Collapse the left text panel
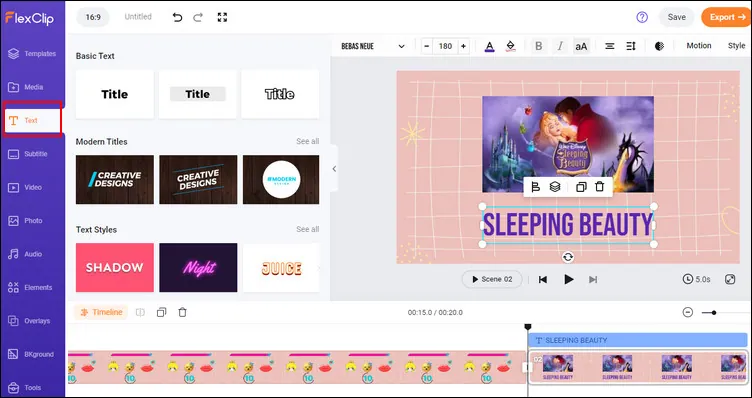This screenshot has height=398, width=752. pos(334,169)
